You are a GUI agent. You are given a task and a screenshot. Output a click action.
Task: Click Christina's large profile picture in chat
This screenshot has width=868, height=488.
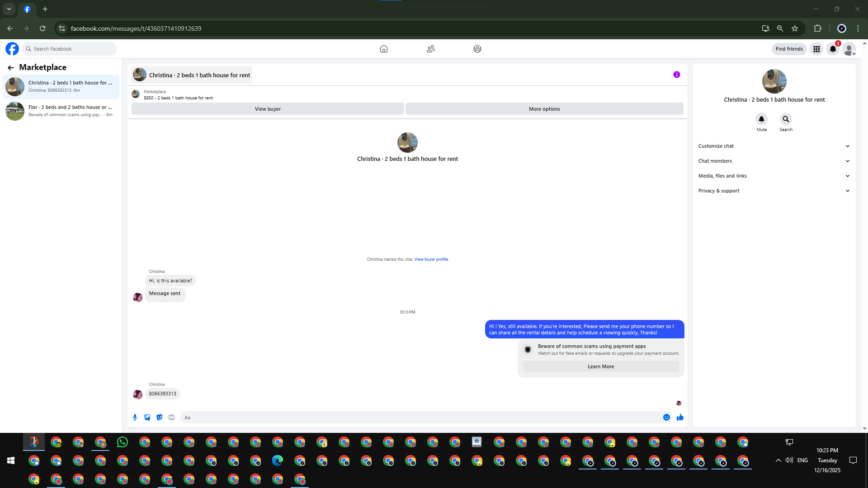pyautogui.click(x=407, y=142)
